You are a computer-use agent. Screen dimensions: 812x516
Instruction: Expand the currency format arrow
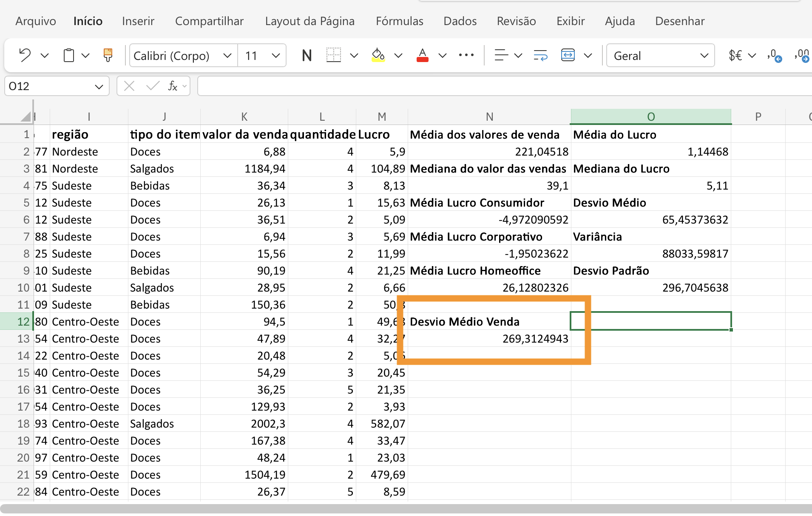click(752, 56)
